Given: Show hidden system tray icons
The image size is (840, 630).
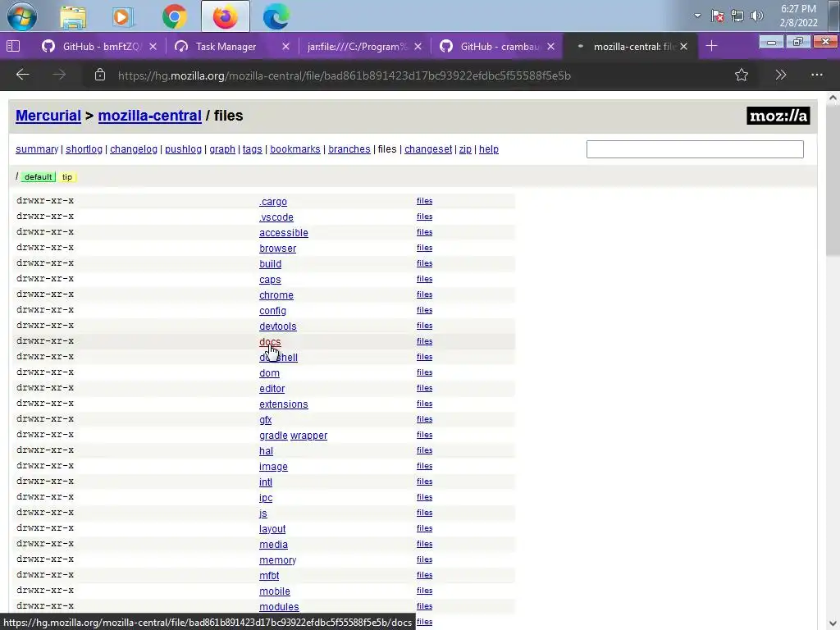Looking at the screenshot, I should click(x=697, y=16).
